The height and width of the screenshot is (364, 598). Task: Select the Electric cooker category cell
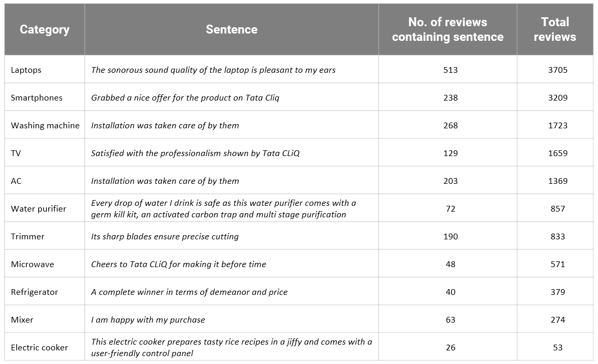(39, 347)
